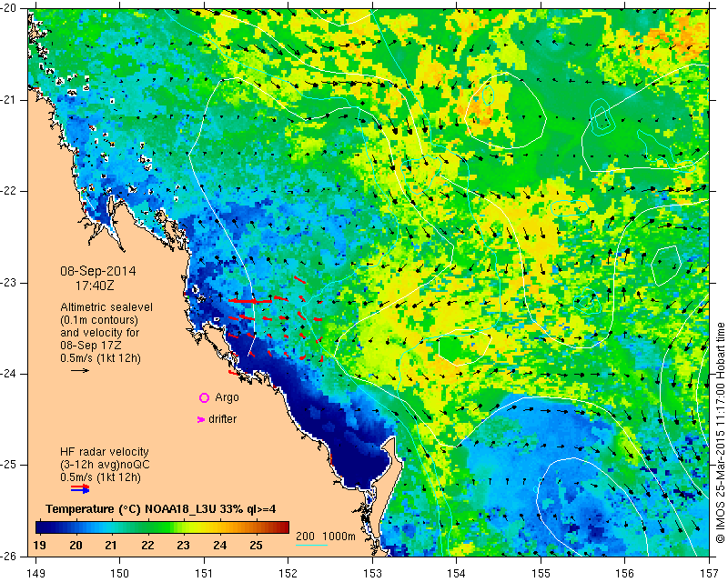The width and height of the screenshot is (728, 582).
Task: Click the dark blue cold water in Hervey Bay
Action: [359, 462]
